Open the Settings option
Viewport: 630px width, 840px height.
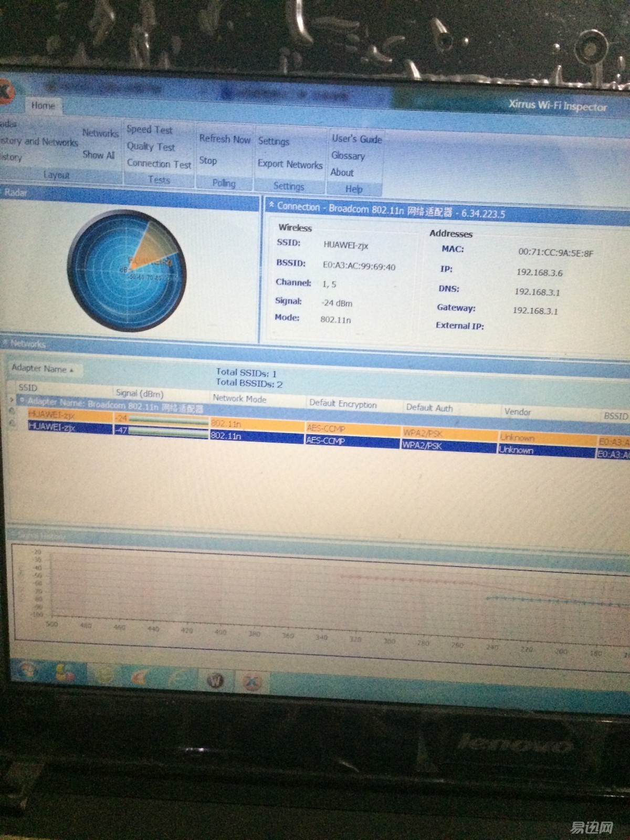(x=274, y=141)
